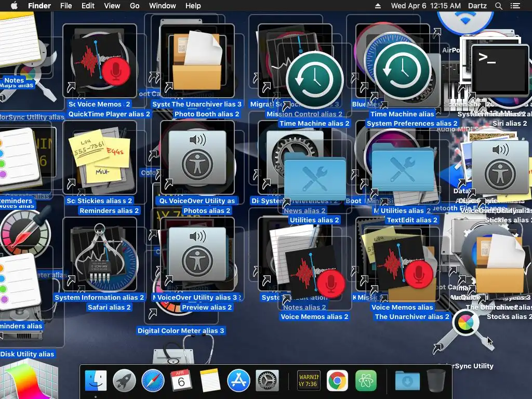Open Safari compass in the Dock
This screenshot has width=532, height=399.
[x=153, y=381]
